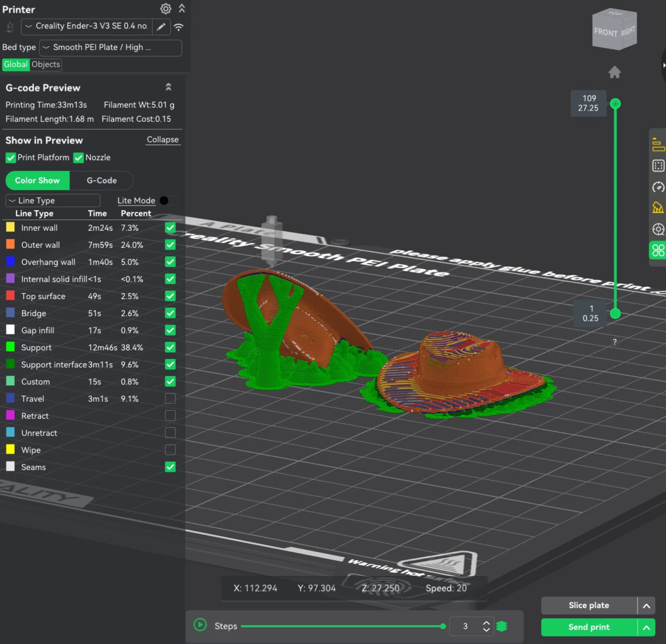The height and width of the screenshot is (644, 666).
Task: Click the Overhang wall blue color swatch
Action: [x=10, y=261]
